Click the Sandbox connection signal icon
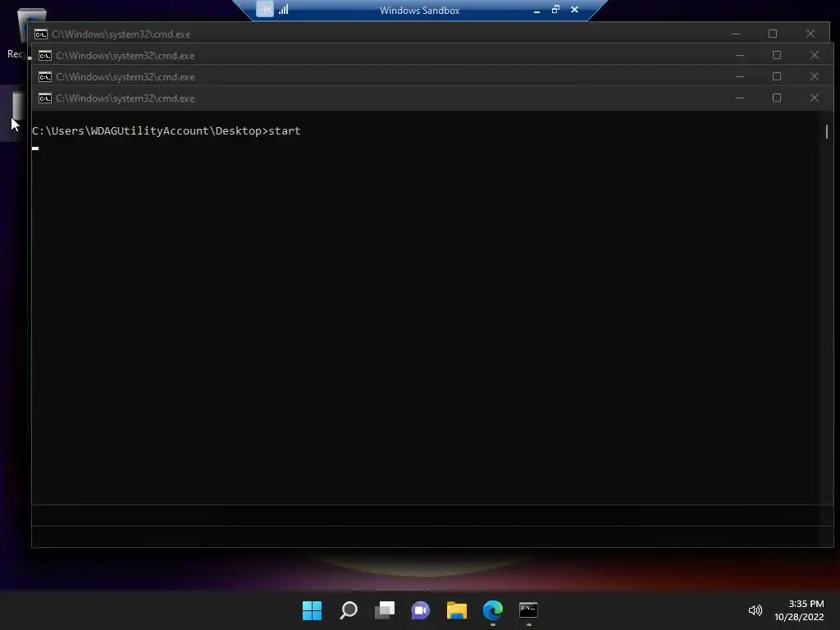840x630 pixels. 283,9
